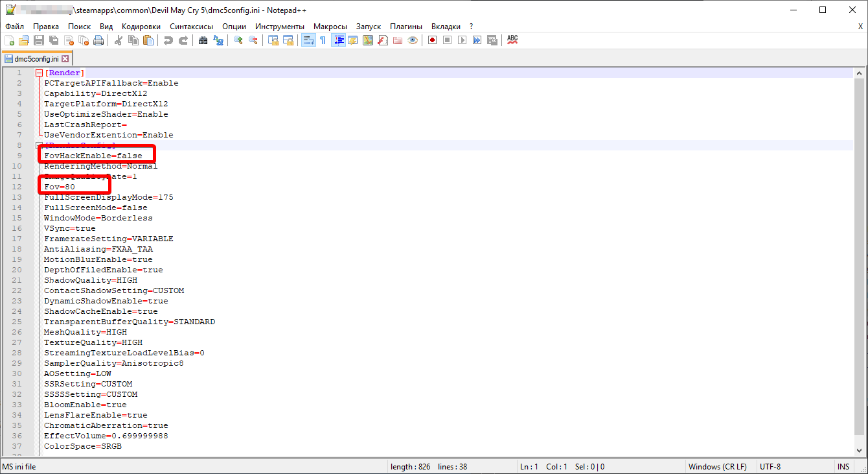Click the line AntiAliasing=FXAA_TAA
Image resolution: width=868 pixels, height=474 pixels.
(x=98, y=249)
